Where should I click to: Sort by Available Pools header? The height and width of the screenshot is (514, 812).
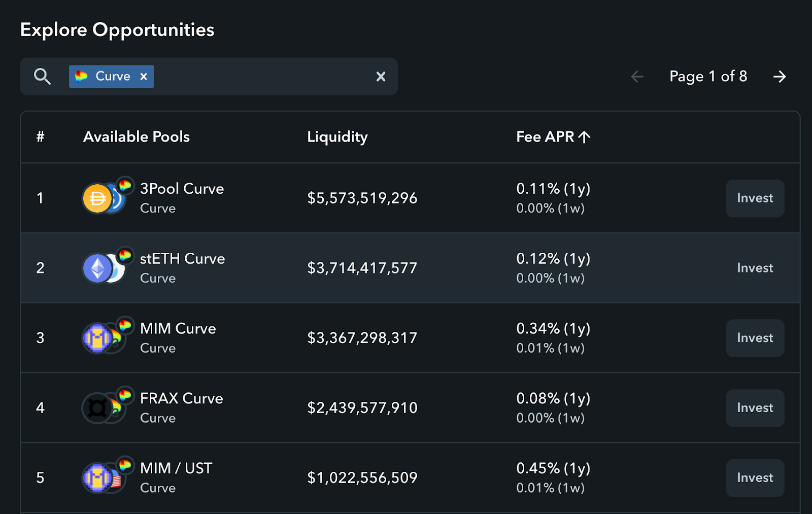tap(137, 137)
